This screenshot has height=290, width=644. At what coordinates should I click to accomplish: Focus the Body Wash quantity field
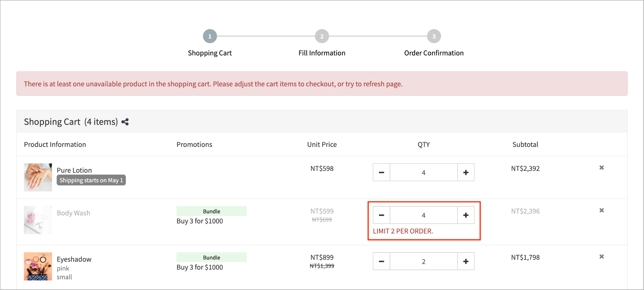[x=424, y=215]
